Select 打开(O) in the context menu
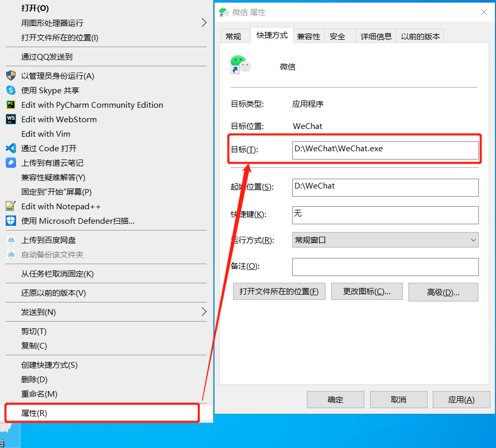Image resolution: width=496 pixels, height=448 pixels. pyautogui.click(x=35, y=8)
